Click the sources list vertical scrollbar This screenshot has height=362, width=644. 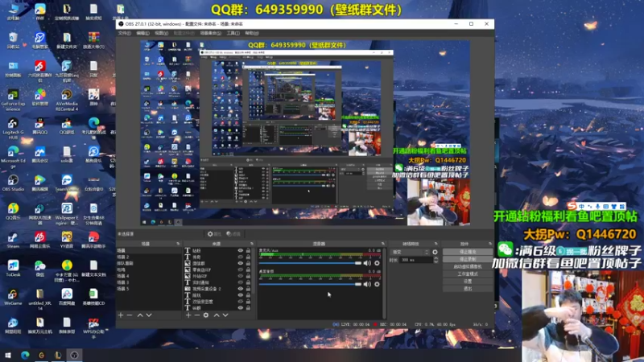click(253, 271)
